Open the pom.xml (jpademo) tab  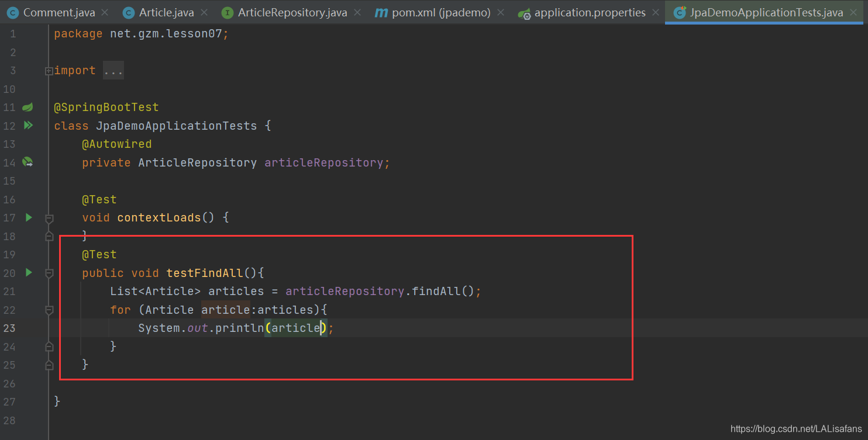point(441,12)
